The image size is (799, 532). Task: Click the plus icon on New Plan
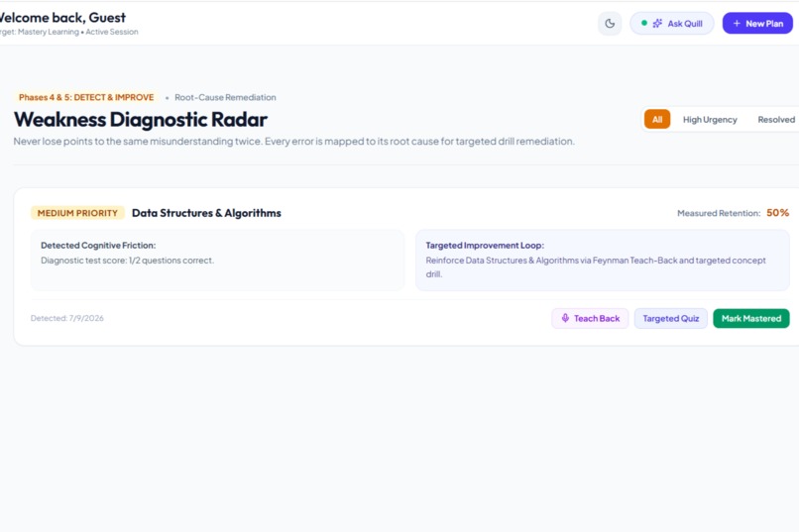tap(737, 24)
